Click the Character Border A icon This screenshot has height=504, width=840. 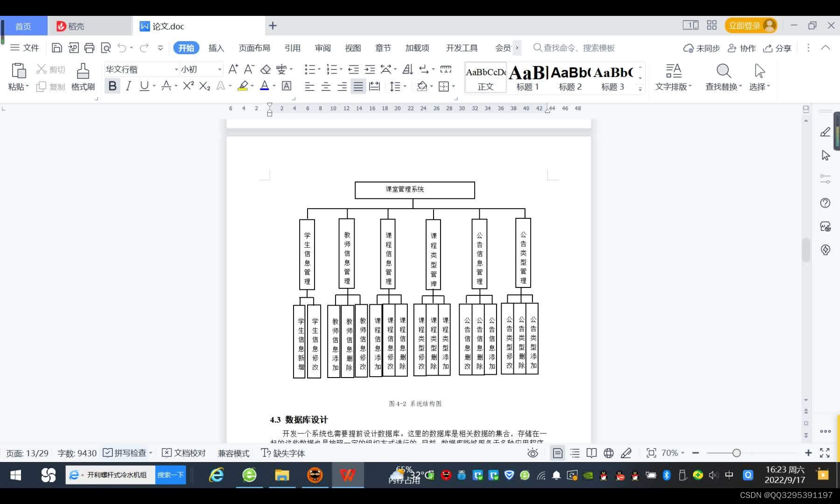click(x=287, y=86)
